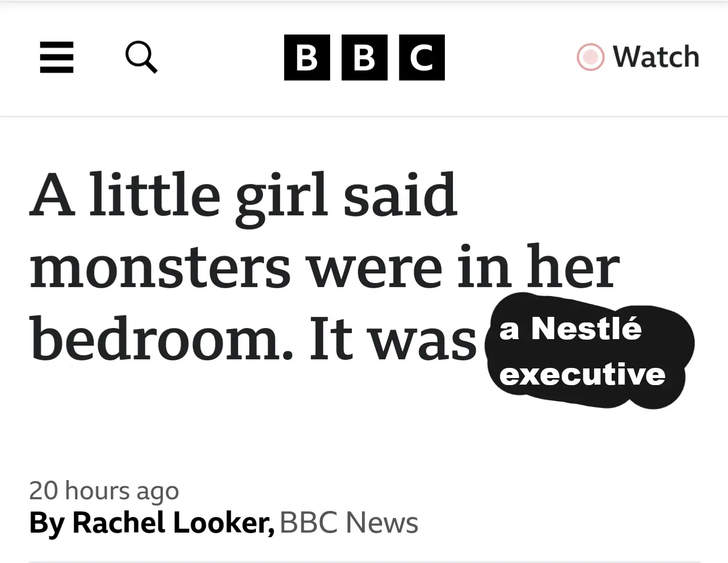The image size is (728, 563).
Task: Click the "20 hours ago" timestamp
Action: point(104,490)
